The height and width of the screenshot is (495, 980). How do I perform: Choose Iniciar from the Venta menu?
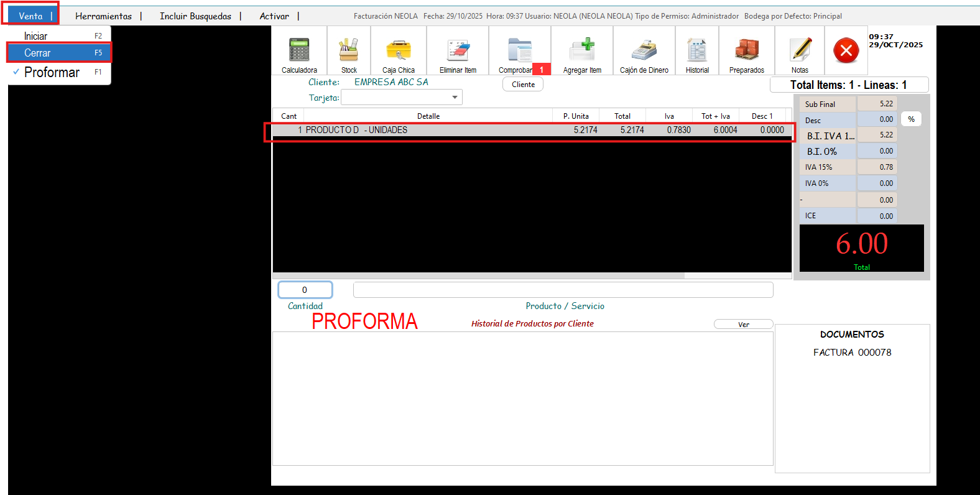pyautogui.click(x=59, y=36)
